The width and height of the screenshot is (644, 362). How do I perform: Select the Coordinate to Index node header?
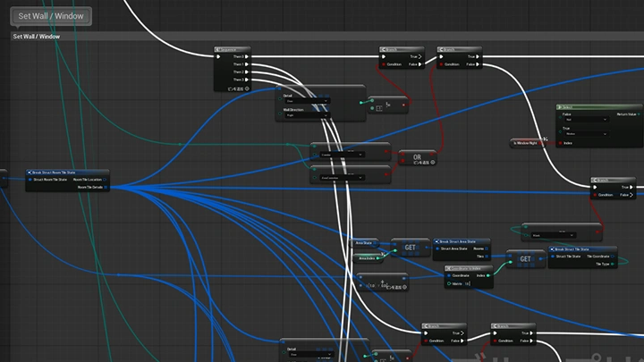click(469, 268)
